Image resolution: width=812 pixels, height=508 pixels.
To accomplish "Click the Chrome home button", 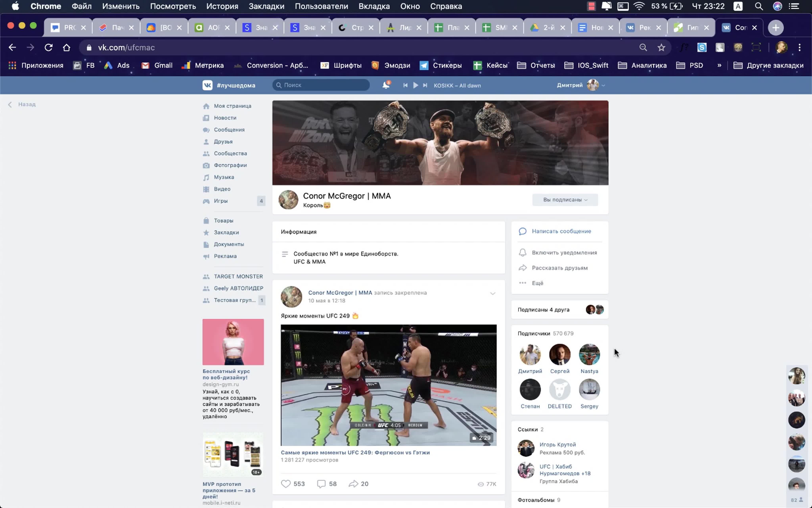I will coord(66,47).
